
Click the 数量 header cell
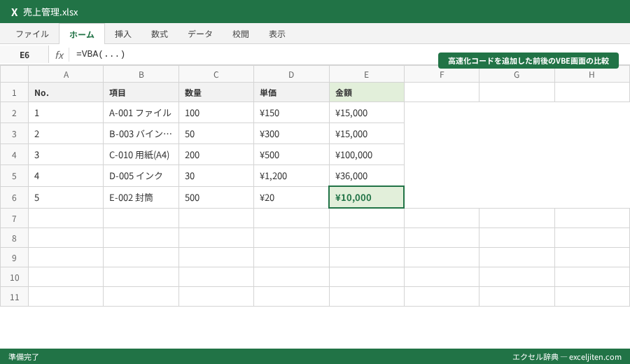pos(216,92)
